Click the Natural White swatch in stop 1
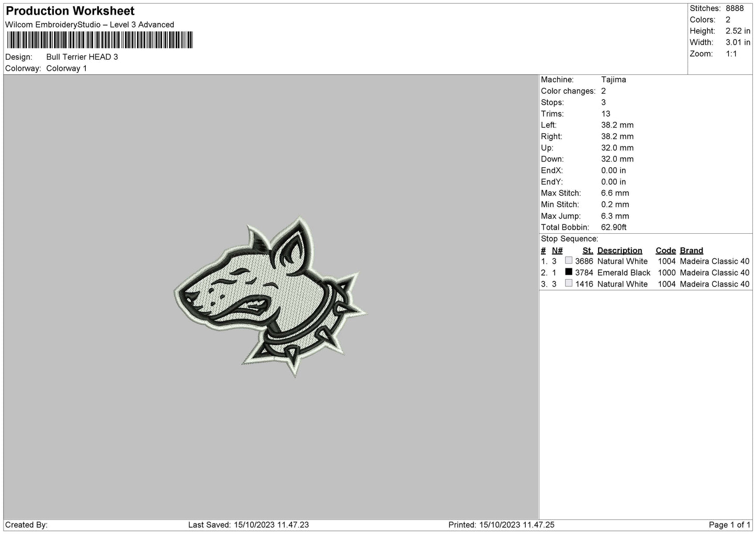The image size is (756, 534). pyautogui.click(x=569, y=260)
